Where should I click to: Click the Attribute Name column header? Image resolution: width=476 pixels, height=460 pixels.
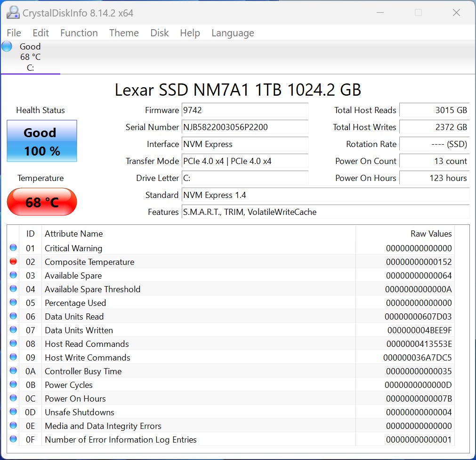tap(73, 234)
